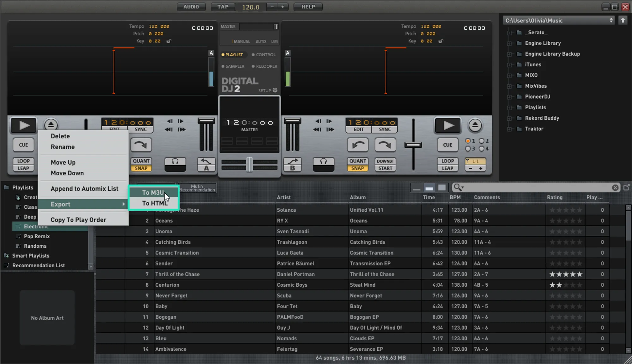
Task: Click the search magnifier icon
Action: click(x=458, y=188)
